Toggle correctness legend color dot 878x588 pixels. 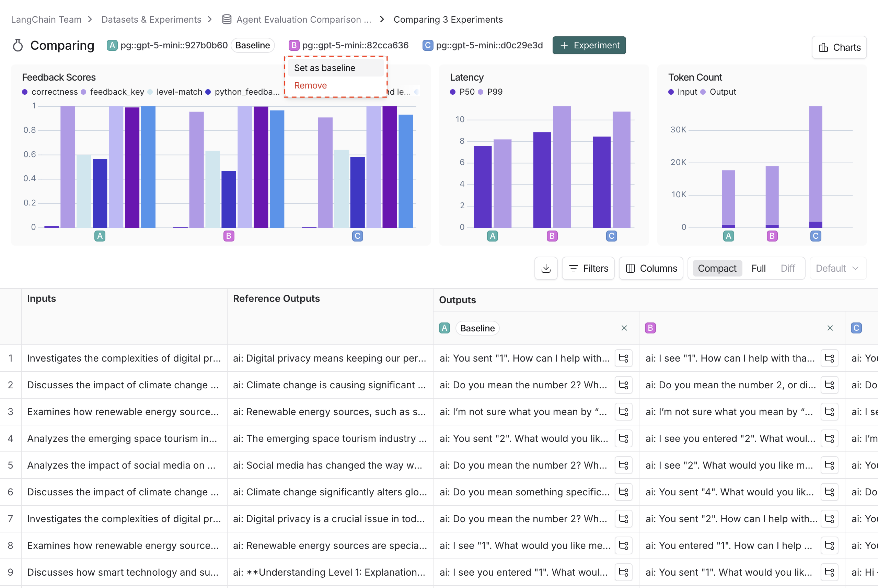point(25,92)
